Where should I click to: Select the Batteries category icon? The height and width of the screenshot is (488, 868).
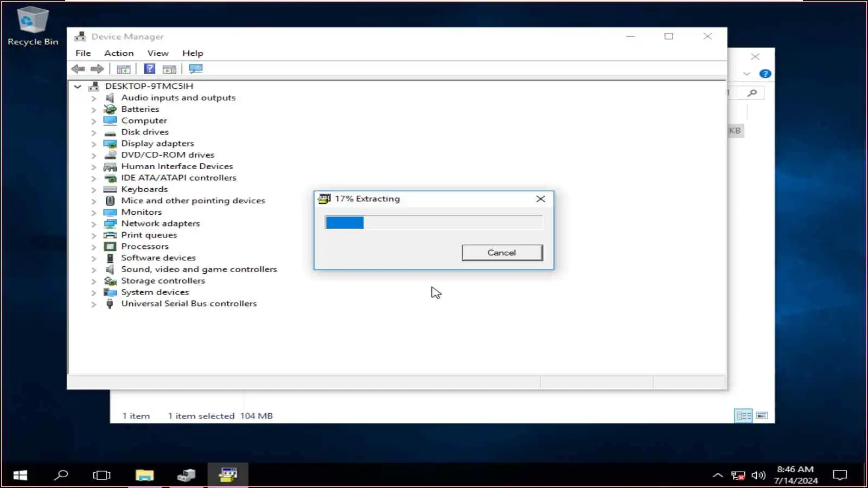(x=110, y=109)
